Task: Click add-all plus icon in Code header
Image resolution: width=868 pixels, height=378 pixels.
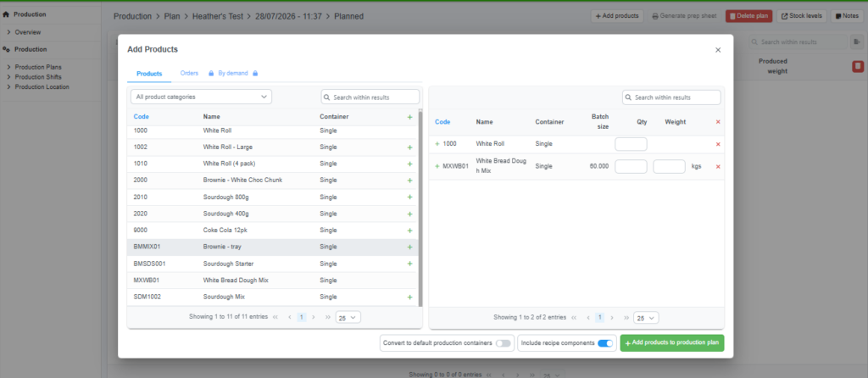Action: pyautogui.click(x=409, y=117)
